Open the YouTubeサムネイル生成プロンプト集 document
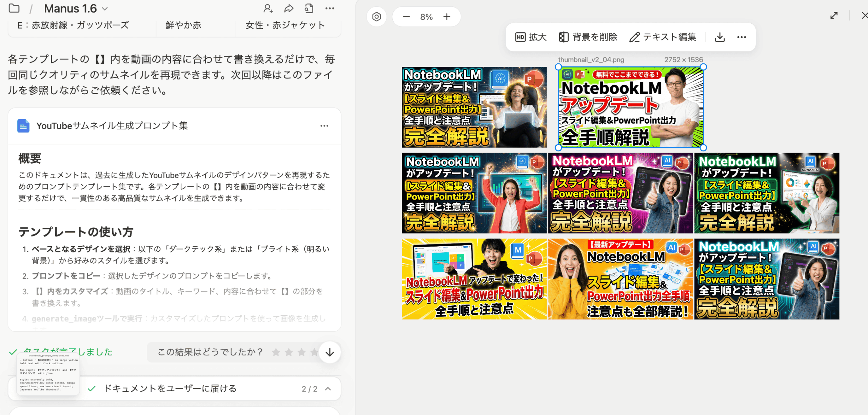The width and height of the screenshot is (868, 415). (x=112, y=126)
